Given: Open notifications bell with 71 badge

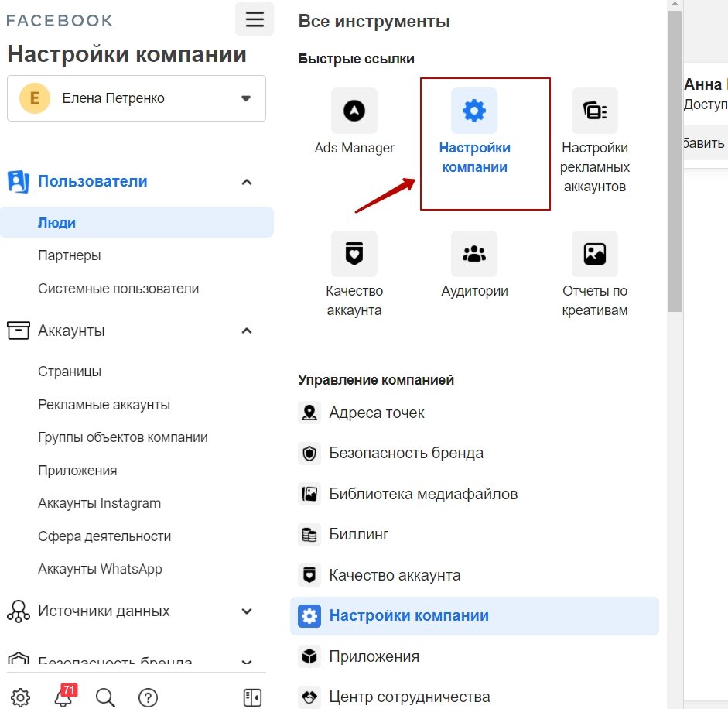Looking at the screenshot, I should point(65,696).
